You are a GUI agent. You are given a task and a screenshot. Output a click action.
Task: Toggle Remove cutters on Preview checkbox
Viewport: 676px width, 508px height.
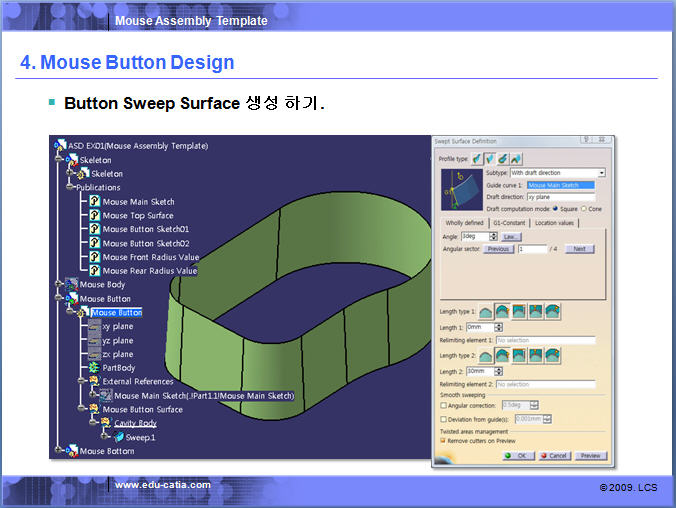coord(443,440)
